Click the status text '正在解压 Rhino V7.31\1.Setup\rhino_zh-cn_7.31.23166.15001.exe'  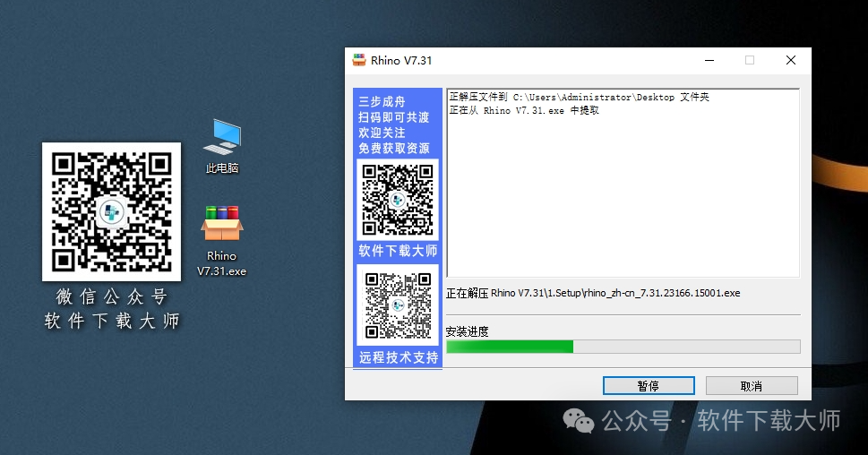click(x=593, y=293)
